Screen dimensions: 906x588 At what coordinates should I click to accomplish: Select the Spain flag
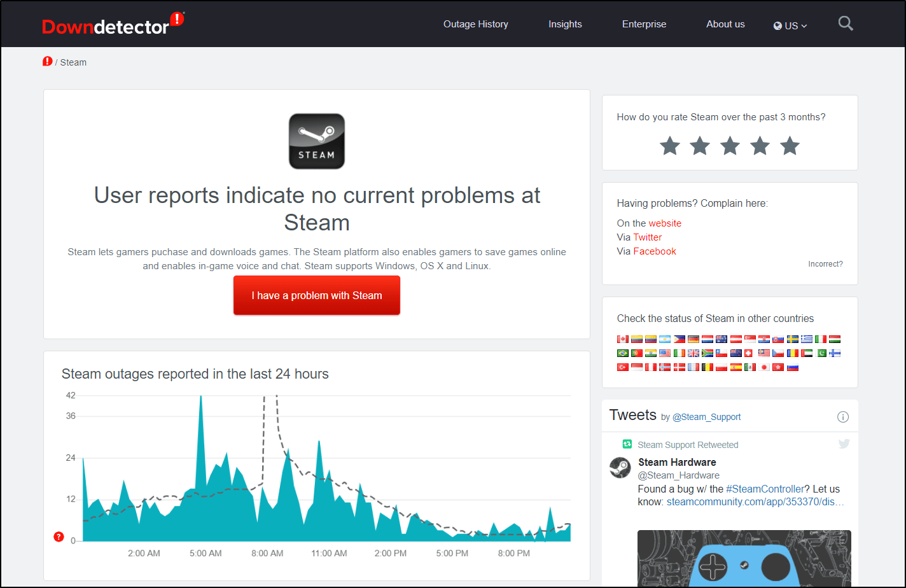736,367
